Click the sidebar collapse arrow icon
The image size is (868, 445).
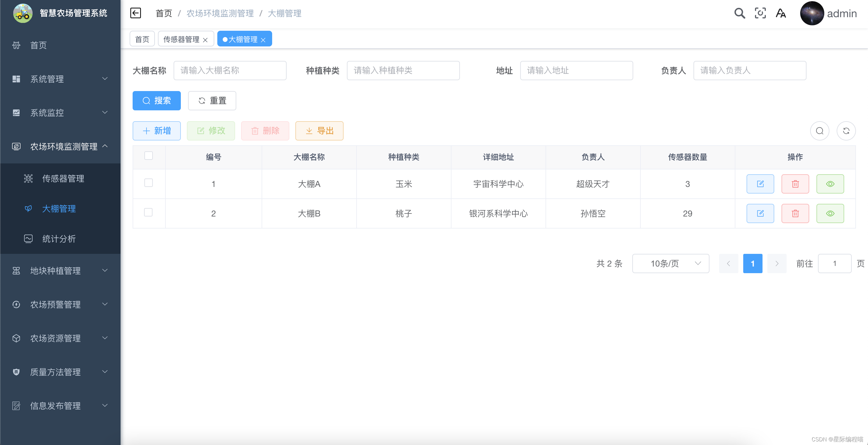(x=135, y=13)
